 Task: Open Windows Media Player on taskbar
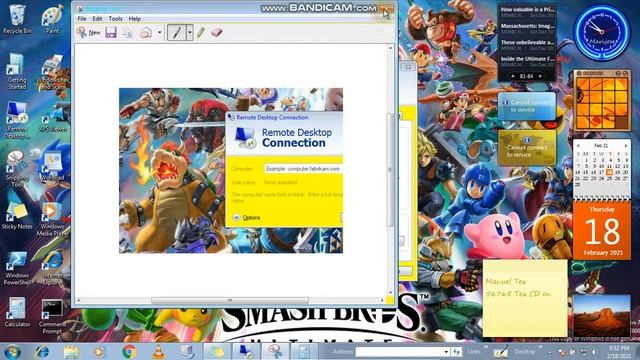coord(99,352)
